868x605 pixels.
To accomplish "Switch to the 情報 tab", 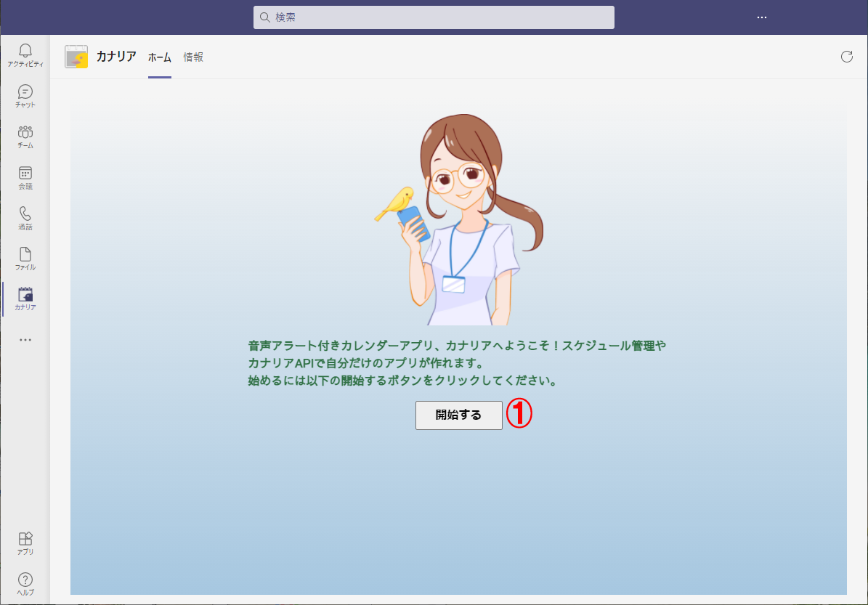I will [x=193, y=57].
